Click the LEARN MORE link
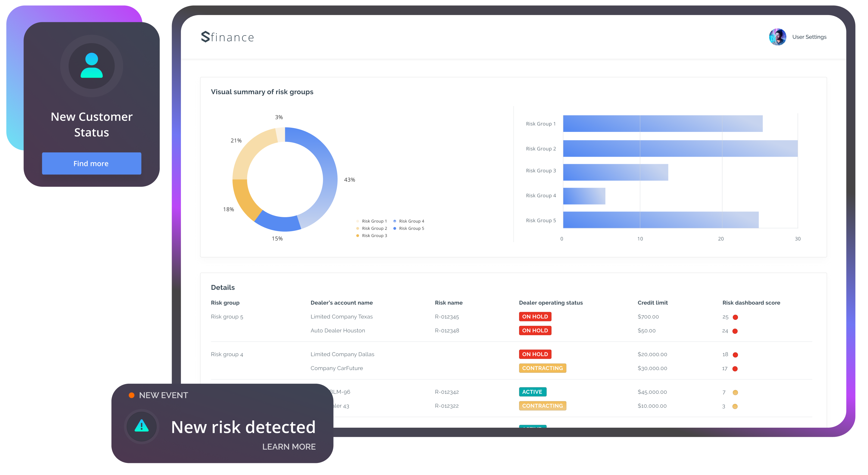 tap(289, 447)
